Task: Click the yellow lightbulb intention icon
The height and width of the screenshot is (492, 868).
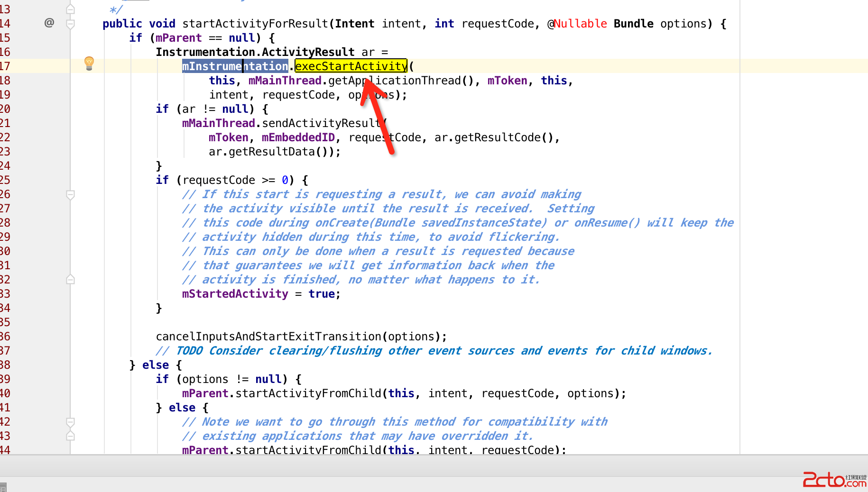Action: tap(89, 63)
